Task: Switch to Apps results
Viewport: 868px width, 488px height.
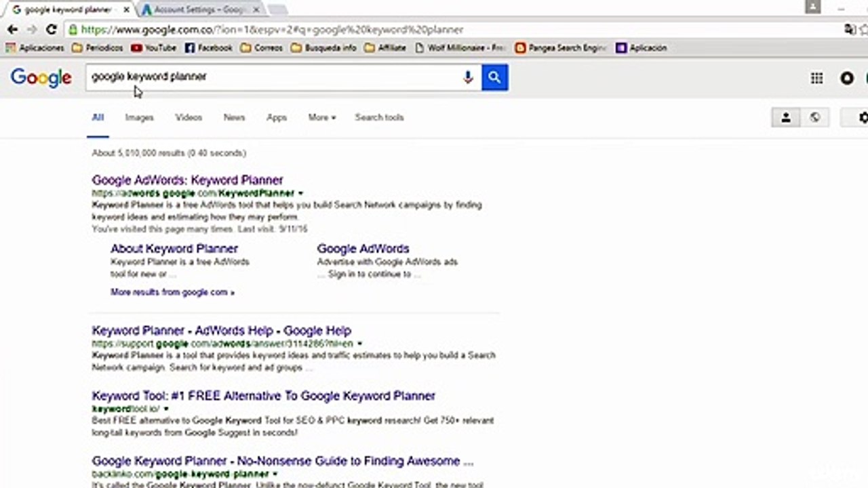Action: coord(277,117)
